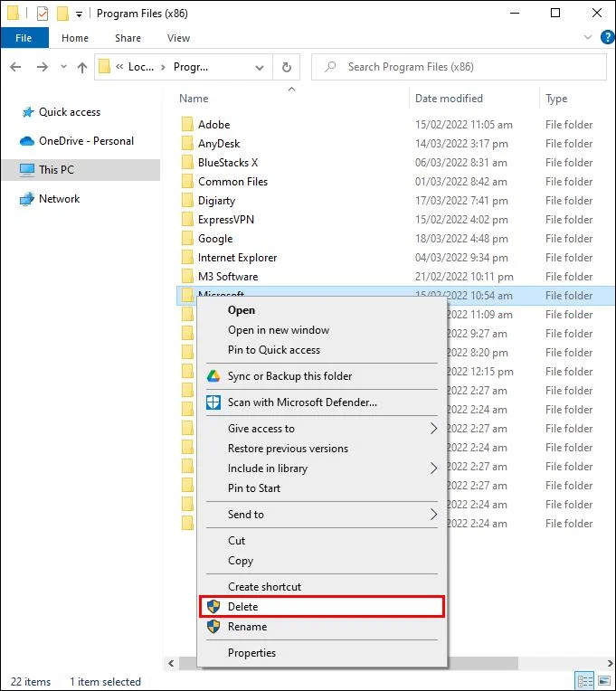Image resolution: width=616 pixels, height=691 pixels.
Task: Select the Adobe folder
Action: point(213,125)
